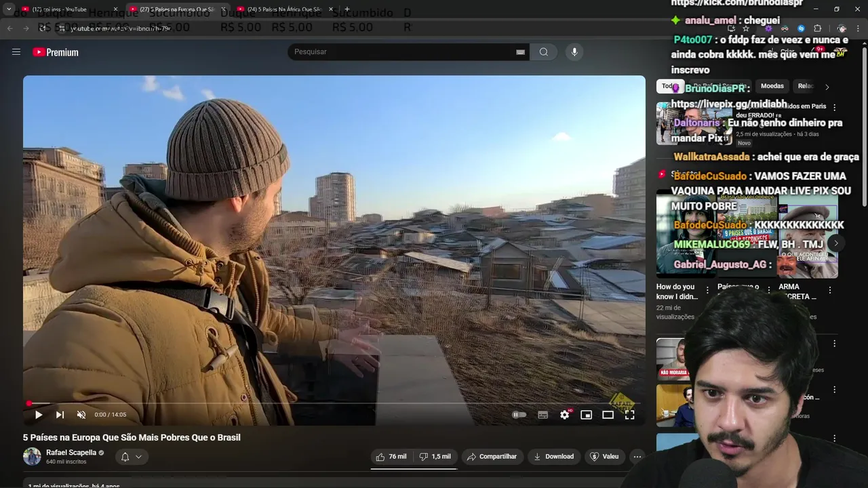Image resolution: width=868 pixels, height=488 pixels.
Task: Open the Shazam extension icon
Action: click(801, 28)
